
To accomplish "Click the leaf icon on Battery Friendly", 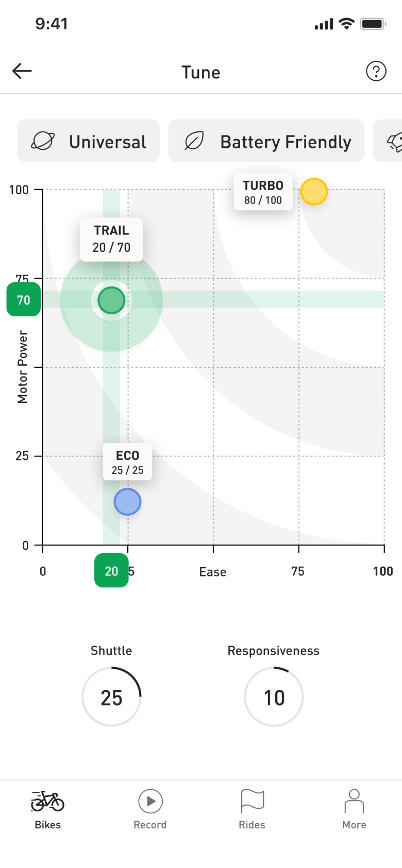I will [x=194, y=141].
